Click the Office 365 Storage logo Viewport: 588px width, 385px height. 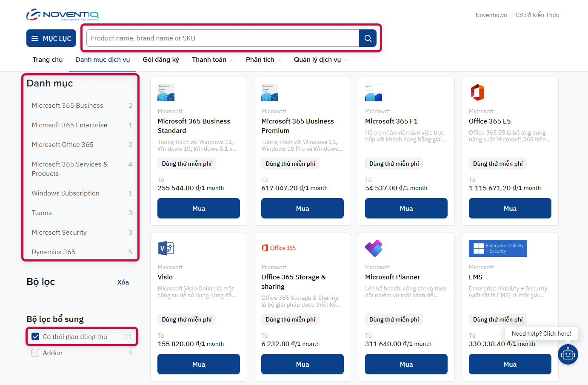(x=279, y=248)
